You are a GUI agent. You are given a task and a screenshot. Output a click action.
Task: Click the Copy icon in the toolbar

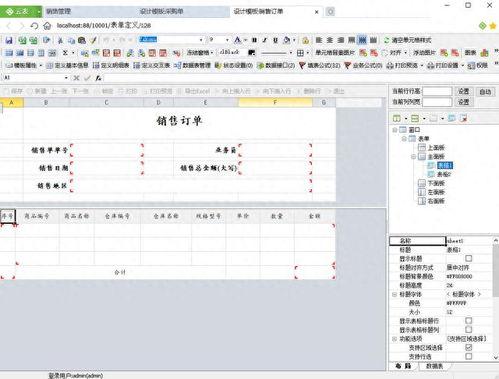(71, 40)
